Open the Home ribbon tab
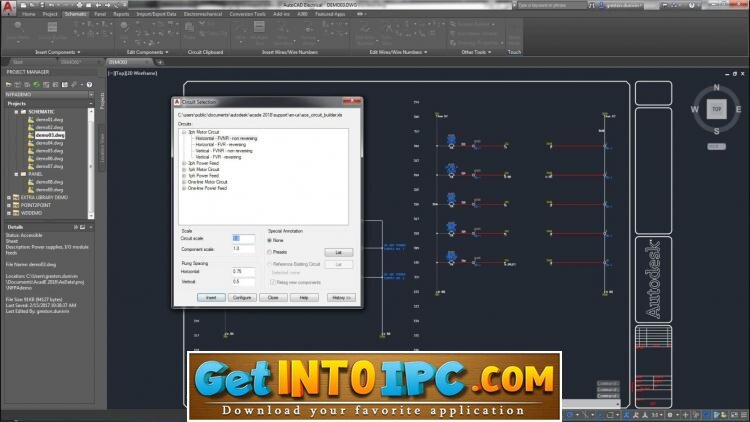This screenshot has height=422, width=750. (x=29, y=14)
